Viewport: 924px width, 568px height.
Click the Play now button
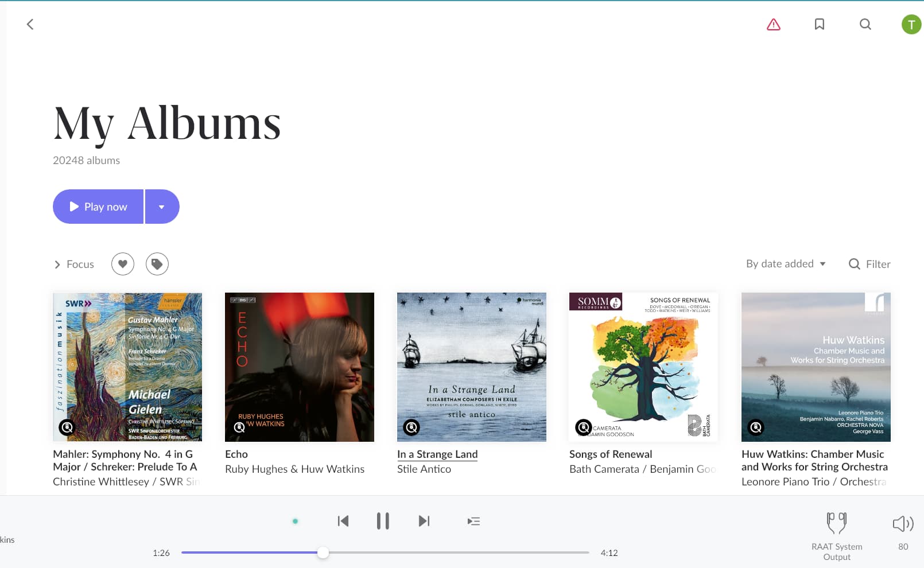point(98,207)
